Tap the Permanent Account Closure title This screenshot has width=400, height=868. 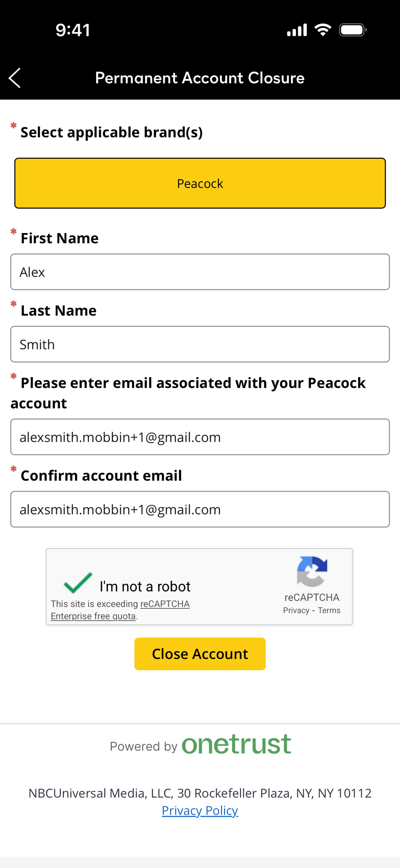[200, 78]
